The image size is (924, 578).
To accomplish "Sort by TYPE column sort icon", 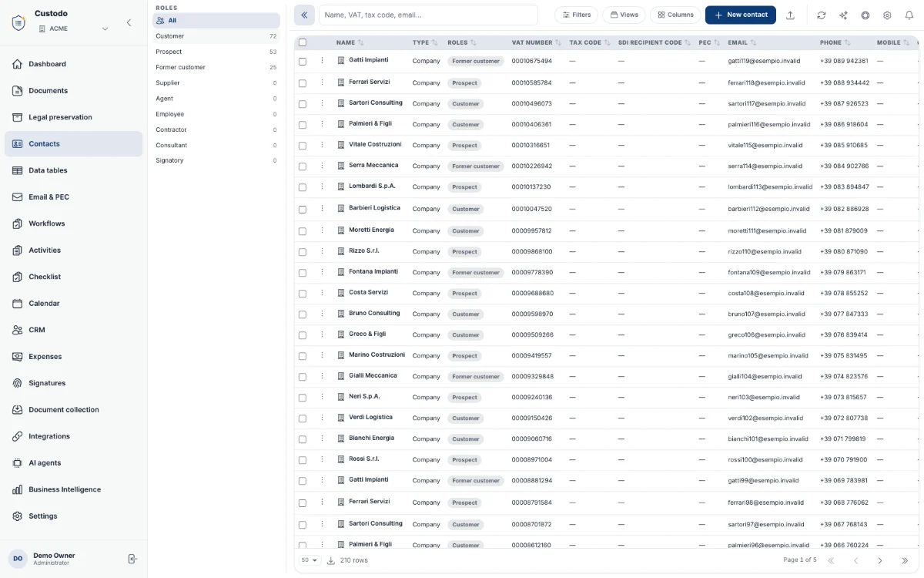I will point(434,42).
